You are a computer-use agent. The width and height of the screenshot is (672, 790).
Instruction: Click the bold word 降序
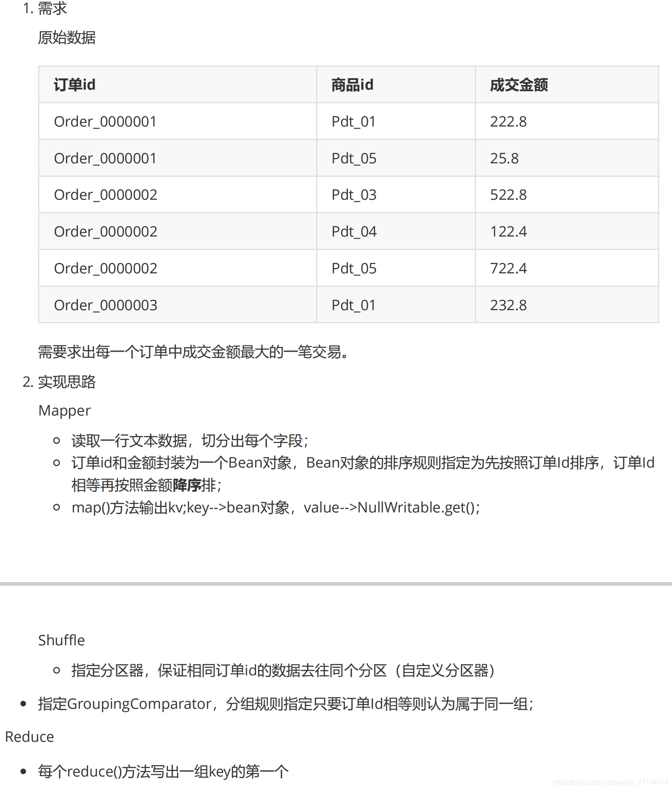(187, 485)
